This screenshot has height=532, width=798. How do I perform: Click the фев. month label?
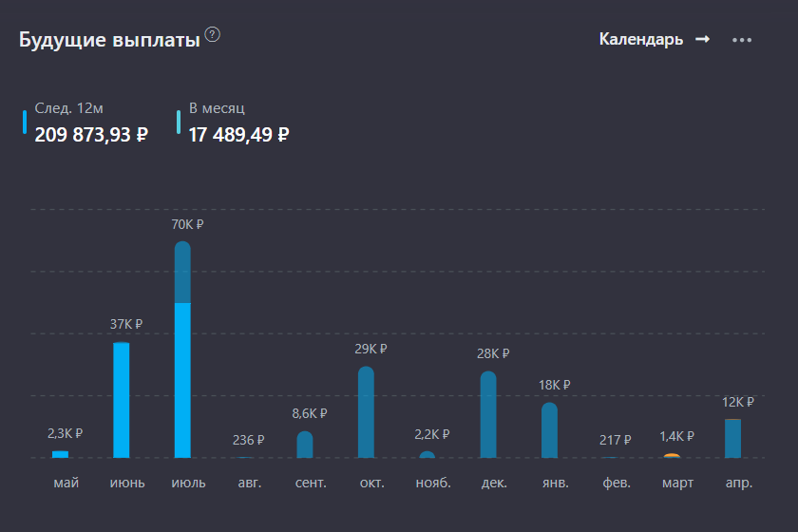point(617,483)
